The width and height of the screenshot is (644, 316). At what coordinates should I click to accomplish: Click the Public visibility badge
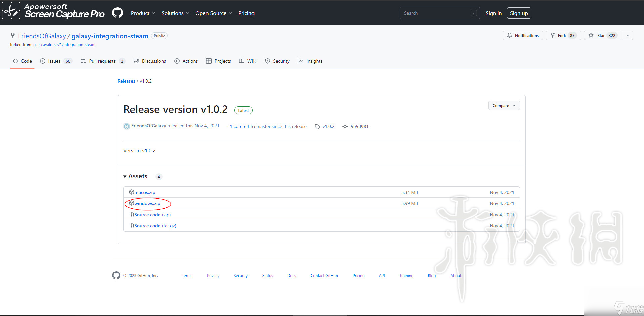pos(159,36)
